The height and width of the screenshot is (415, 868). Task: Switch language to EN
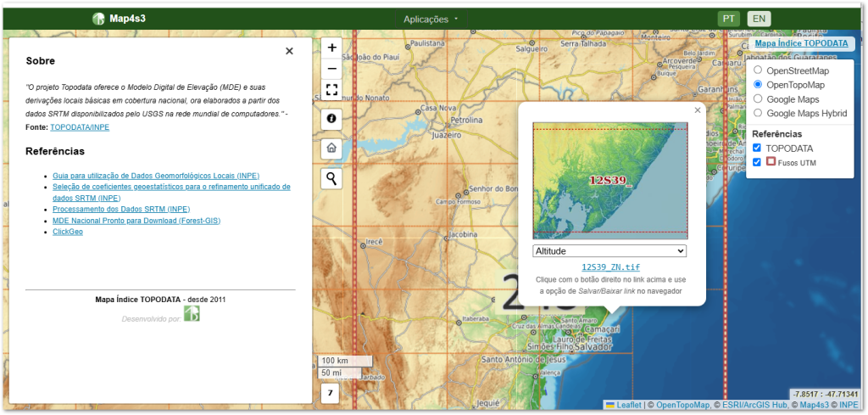tap(759, 19)
